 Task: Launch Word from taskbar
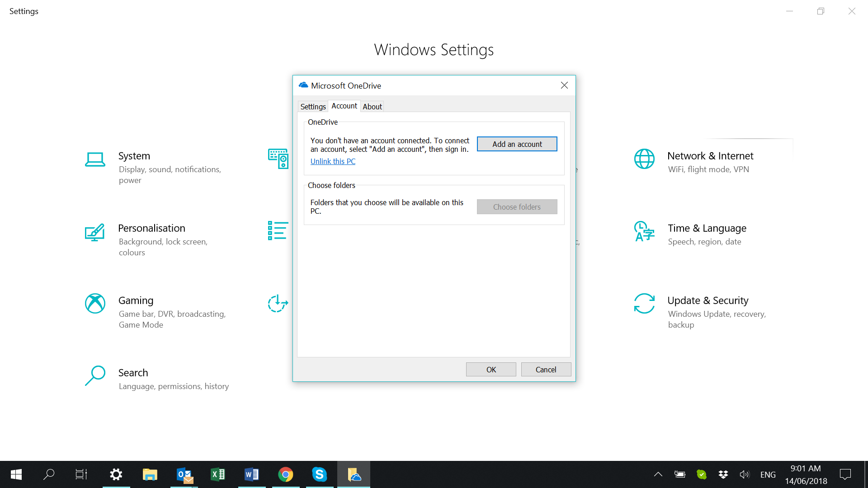(x=252, y=474)
